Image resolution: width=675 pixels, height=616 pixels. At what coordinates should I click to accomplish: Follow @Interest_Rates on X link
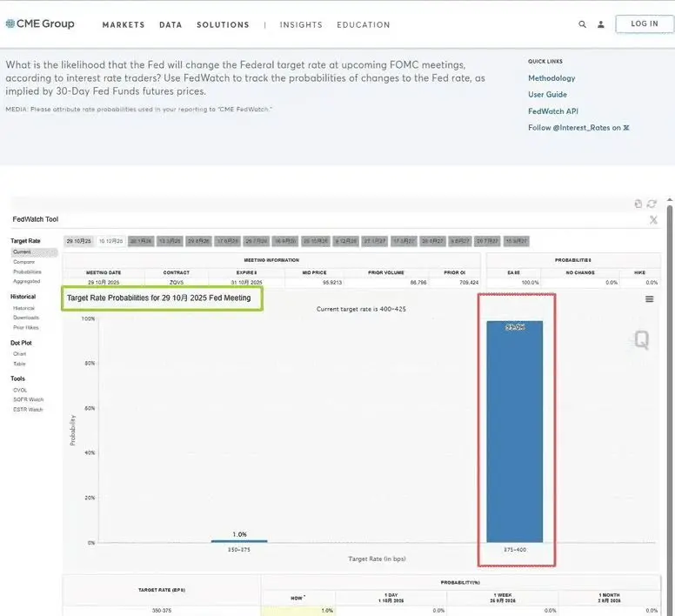tap(578, 127)
